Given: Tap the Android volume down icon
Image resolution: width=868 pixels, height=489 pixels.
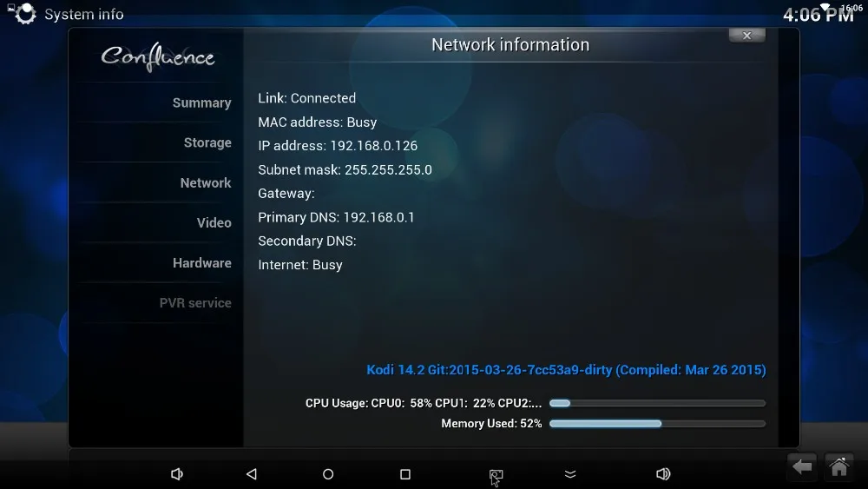Looking at the screenshot, I should [176, 474].
